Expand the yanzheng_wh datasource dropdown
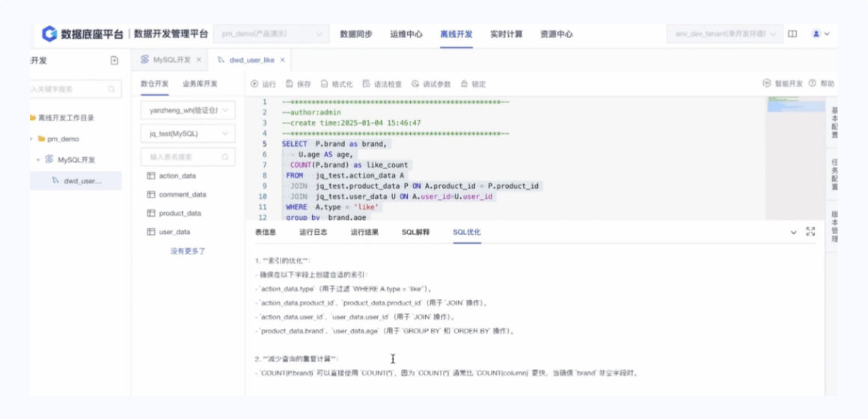Viewport: 868px width, 419px height. 188,111
